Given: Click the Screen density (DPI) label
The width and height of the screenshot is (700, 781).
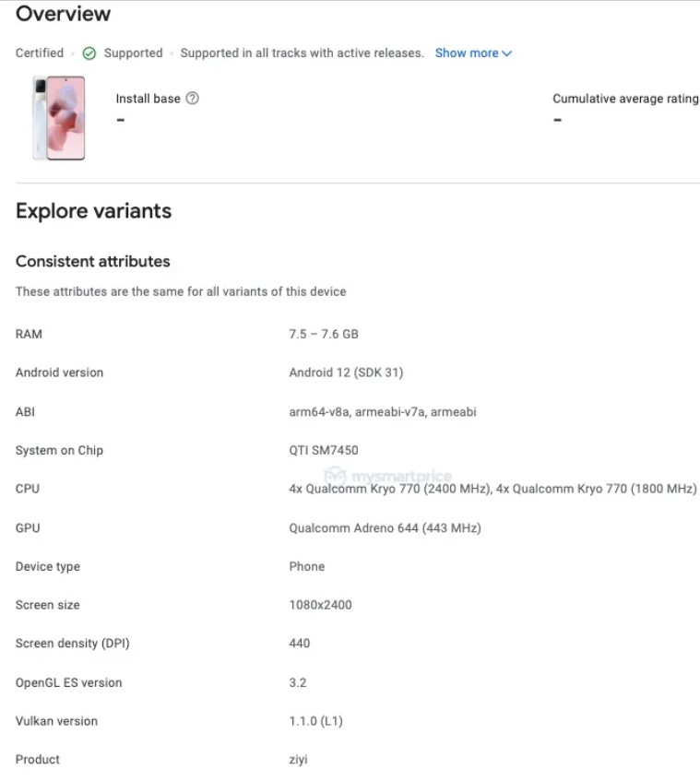Looking at the screenshot, I should coord(72,644).
